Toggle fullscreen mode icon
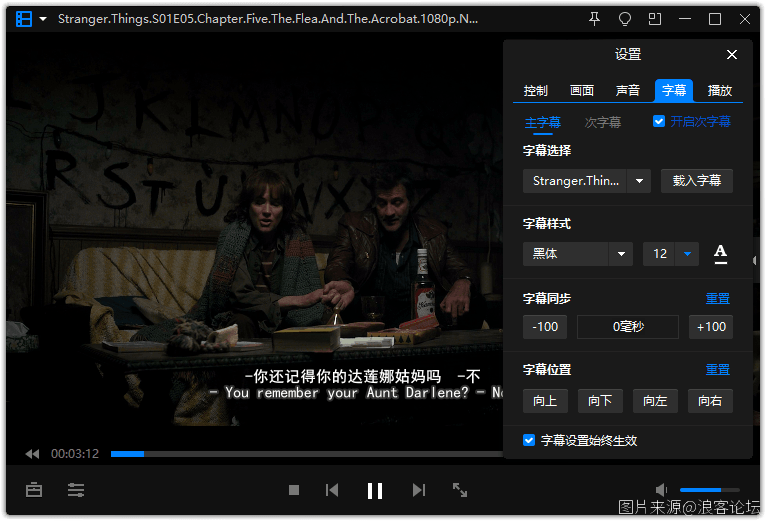Image resolution: width=766 pixels, height=521 pixels. [460, 490]
